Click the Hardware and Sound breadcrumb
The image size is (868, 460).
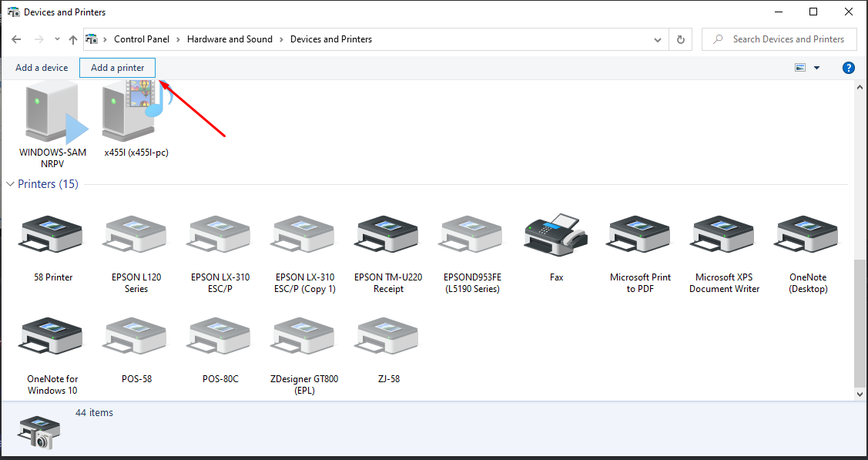click(230, 39)
